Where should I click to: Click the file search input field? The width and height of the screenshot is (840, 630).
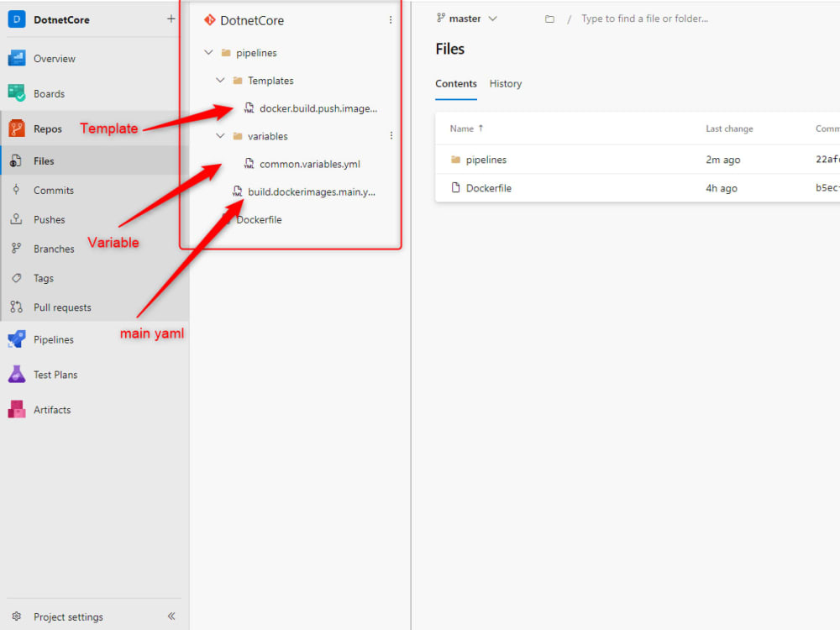(x=644, y=18)
